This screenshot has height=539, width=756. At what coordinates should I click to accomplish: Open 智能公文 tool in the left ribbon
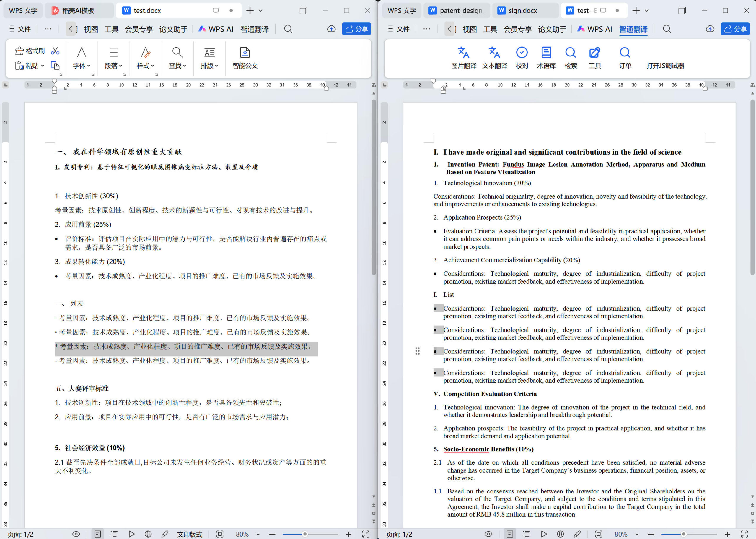tap(245, 58)
